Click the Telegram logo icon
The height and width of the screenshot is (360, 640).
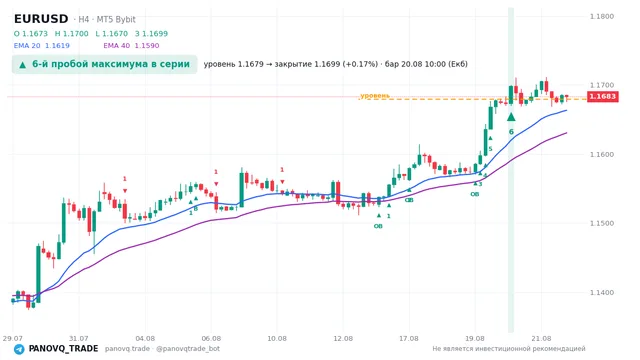click(x=19, y=349)
